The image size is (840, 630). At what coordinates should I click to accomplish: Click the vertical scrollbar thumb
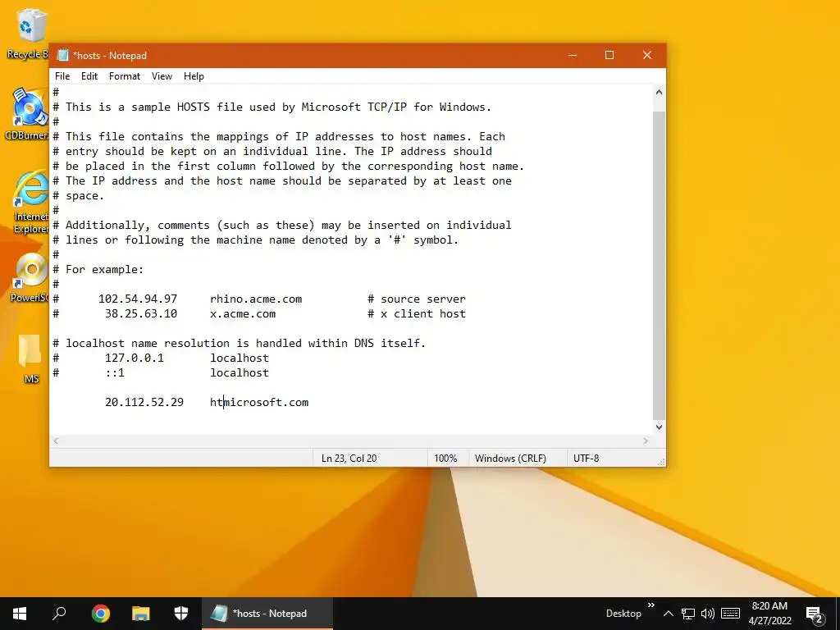coord(659,266)
